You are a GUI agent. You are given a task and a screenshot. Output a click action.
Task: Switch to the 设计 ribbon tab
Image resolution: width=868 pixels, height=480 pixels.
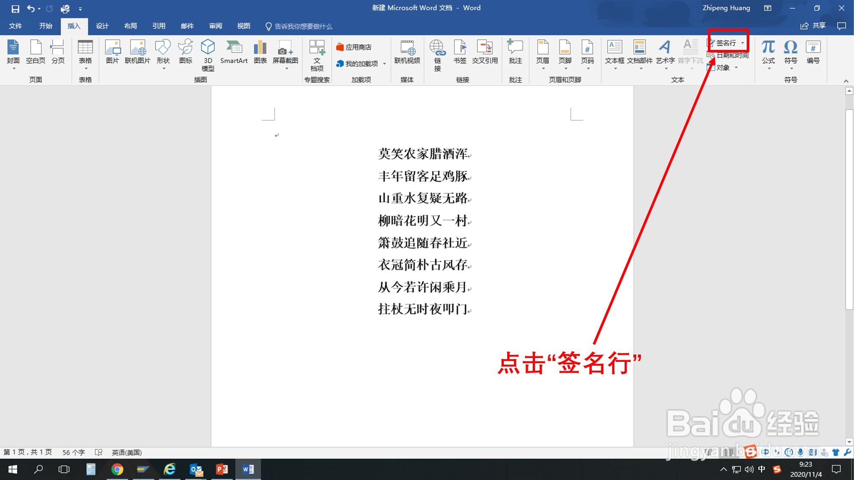[102, 26]
